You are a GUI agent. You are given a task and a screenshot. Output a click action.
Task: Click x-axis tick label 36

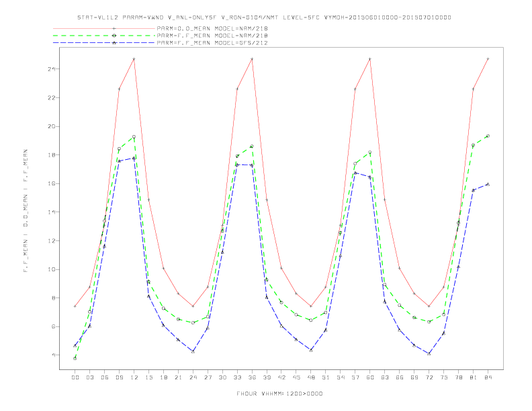pyautogui.click(x=252, y=377)
